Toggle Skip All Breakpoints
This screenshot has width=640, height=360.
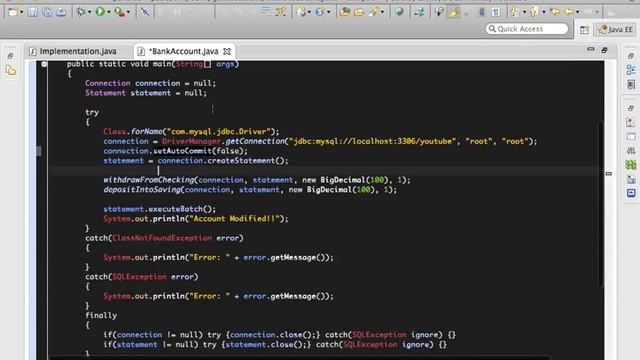[144, 12]
